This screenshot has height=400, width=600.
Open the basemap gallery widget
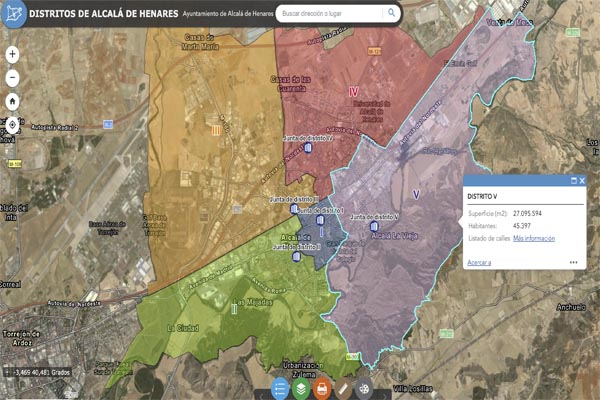[x=364, y=389]
